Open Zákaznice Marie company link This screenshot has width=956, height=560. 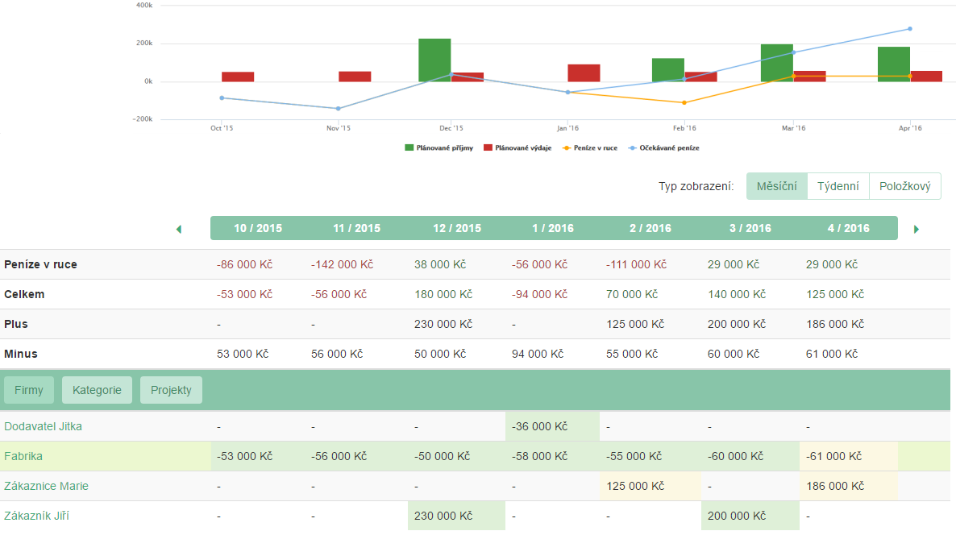(x=46, y=486)
